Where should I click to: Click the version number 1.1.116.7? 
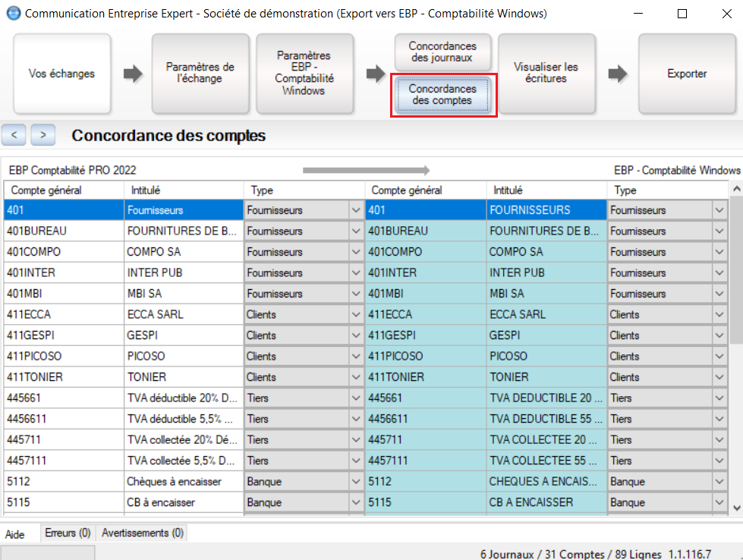(689, 554)
